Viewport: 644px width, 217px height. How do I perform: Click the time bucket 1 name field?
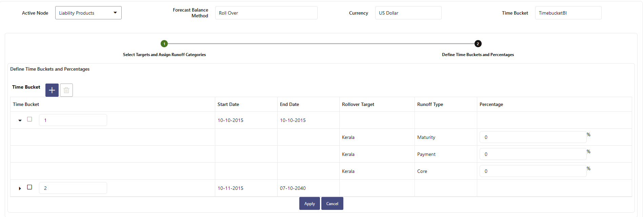pos(73,120)
